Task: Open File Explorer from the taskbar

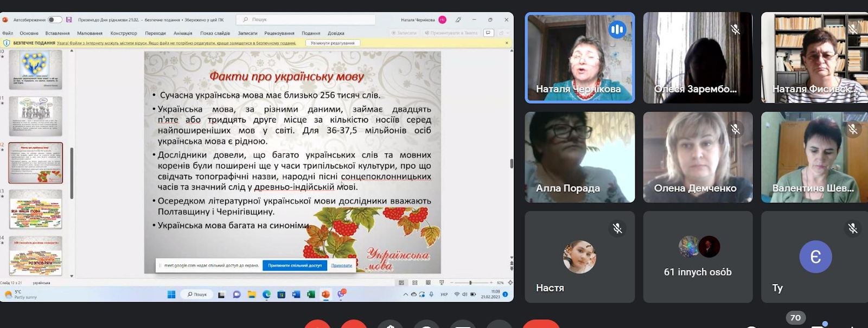Action: click(252, 294)
